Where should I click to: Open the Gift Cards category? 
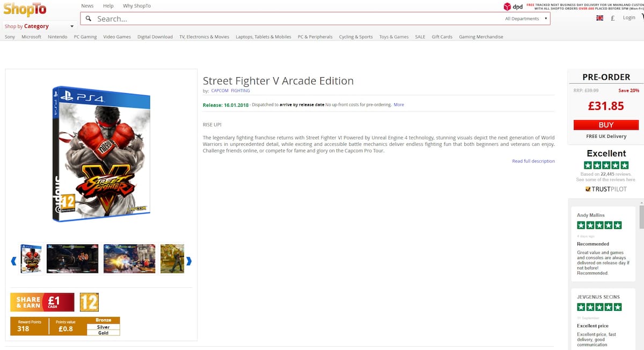tap(442, 37)
